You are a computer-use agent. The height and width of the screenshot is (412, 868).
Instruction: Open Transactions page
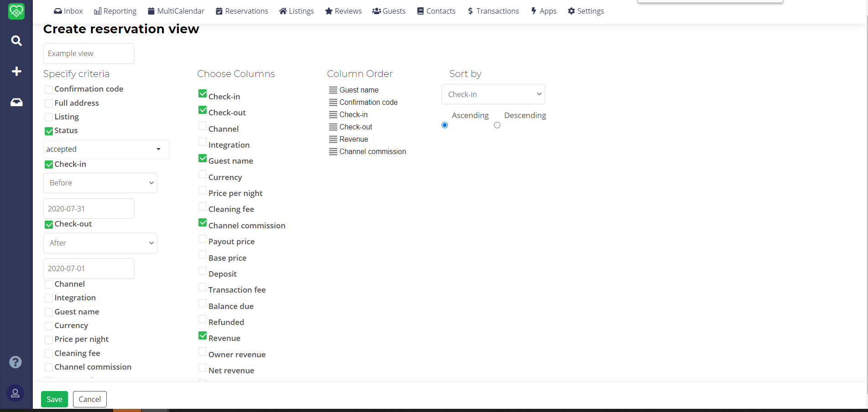pos(493,11)
